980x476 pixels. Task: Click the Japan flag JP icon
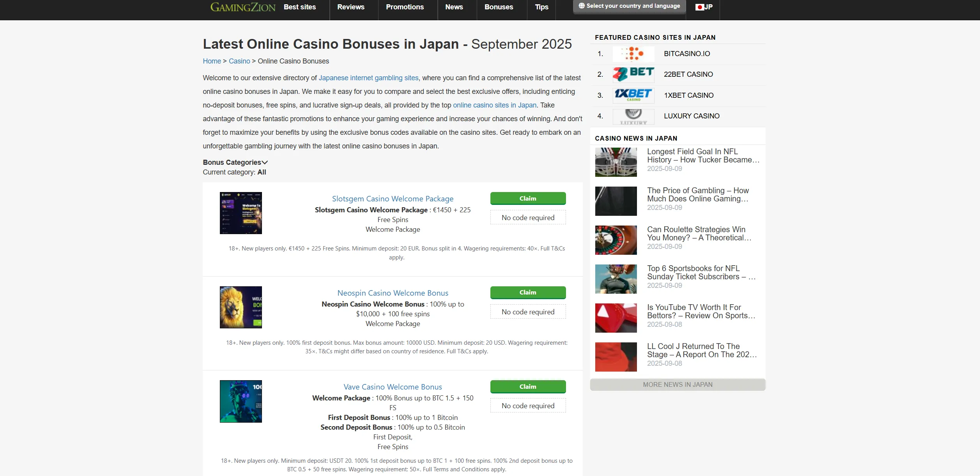coord(704,7)
